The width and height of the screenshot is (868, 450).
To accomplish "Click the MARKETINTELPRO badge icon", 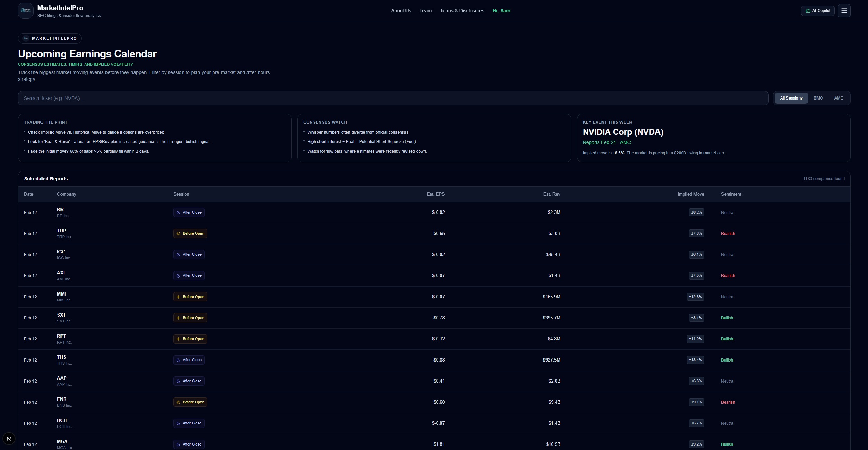I will (26, 38).
